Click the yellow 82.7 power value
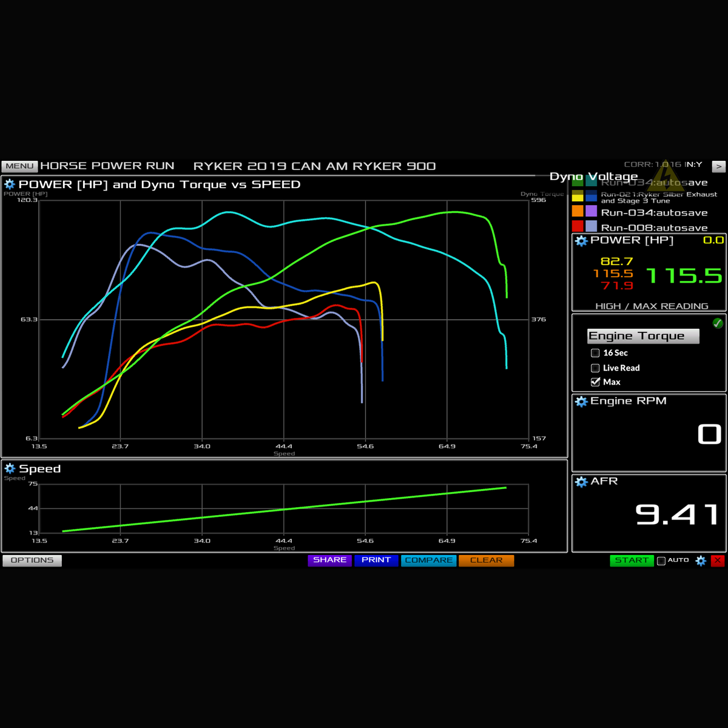This screenshot has width=728, height=728. pyautogui.click(x=616, y=261)
